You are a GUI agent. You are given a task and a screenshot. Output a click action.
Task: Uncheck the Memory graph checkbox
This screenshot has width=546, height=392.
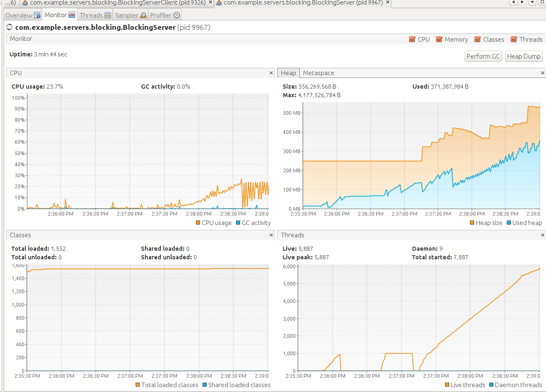pyautogui.click(x=439, y=40)
